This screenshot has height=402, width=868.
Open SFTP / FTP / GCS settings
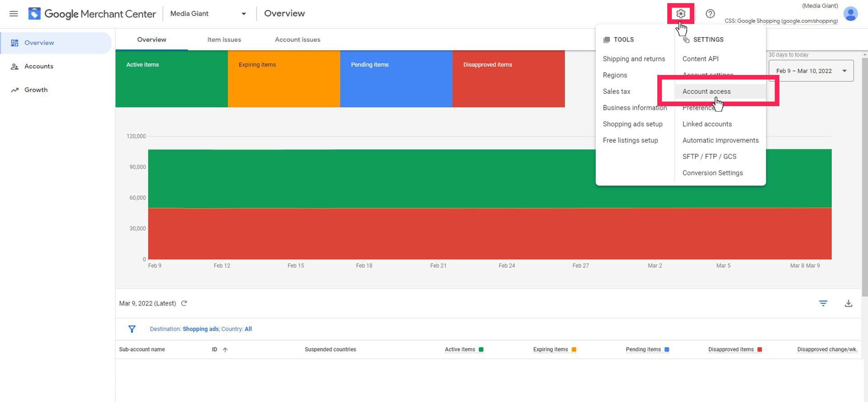(709, 156)
